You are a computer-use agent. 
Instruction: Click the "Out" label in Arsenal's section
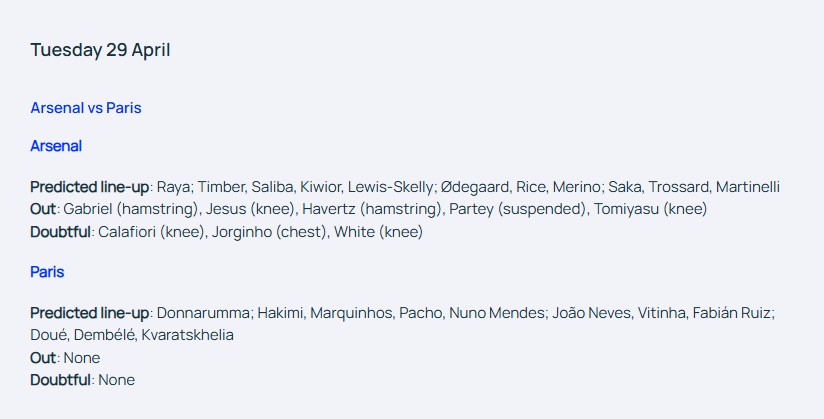(x=44, y=209)
